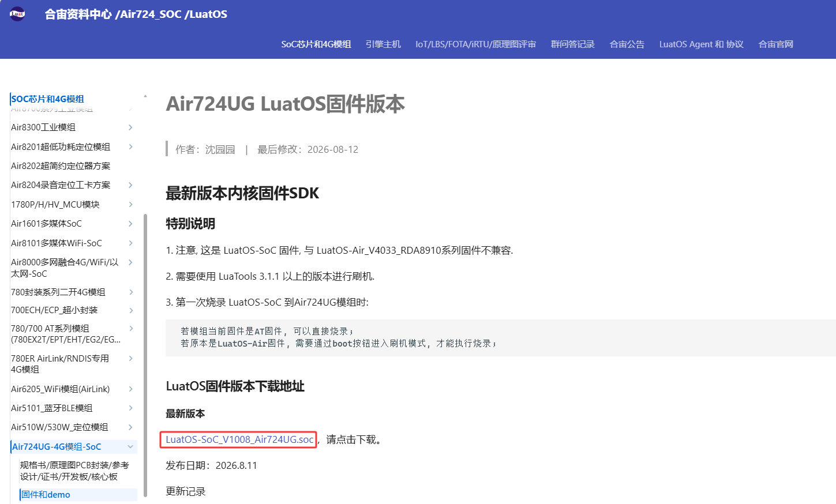The height and width of the screenshot is (504, 836).
Task: Open the 合宙资料中心 /Air724_SOC /LuatOS site title
Action: click(x=136, y=14)
